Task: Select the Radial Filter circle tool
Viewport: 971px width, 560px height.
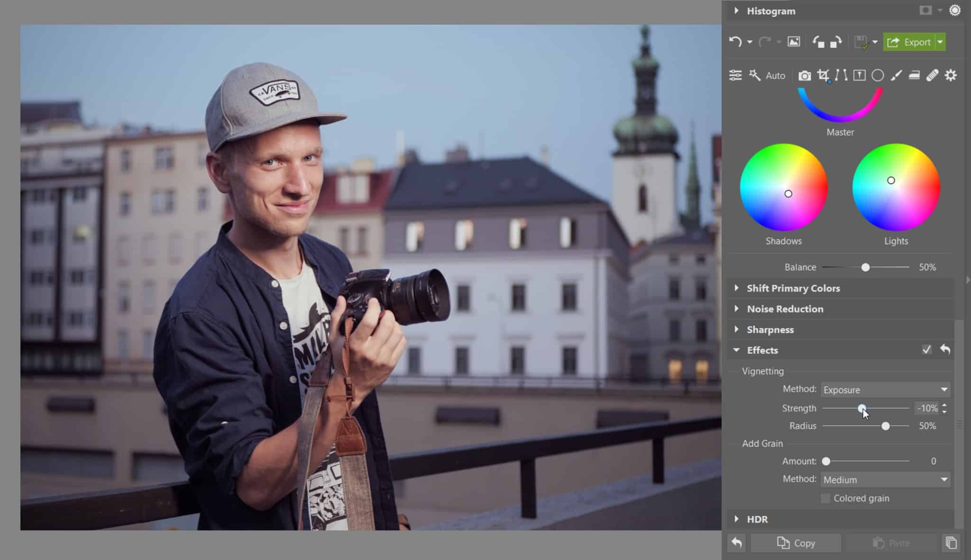Action: point(878,75)
